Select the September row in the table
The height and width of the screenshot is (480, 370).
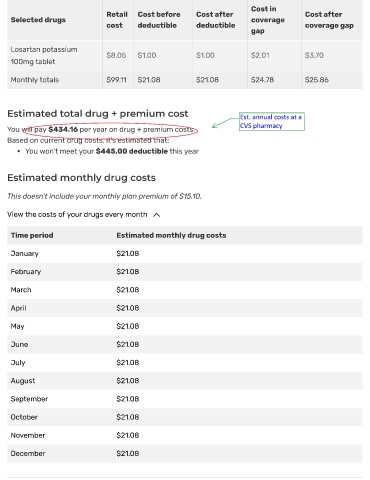tap(185, 399)
